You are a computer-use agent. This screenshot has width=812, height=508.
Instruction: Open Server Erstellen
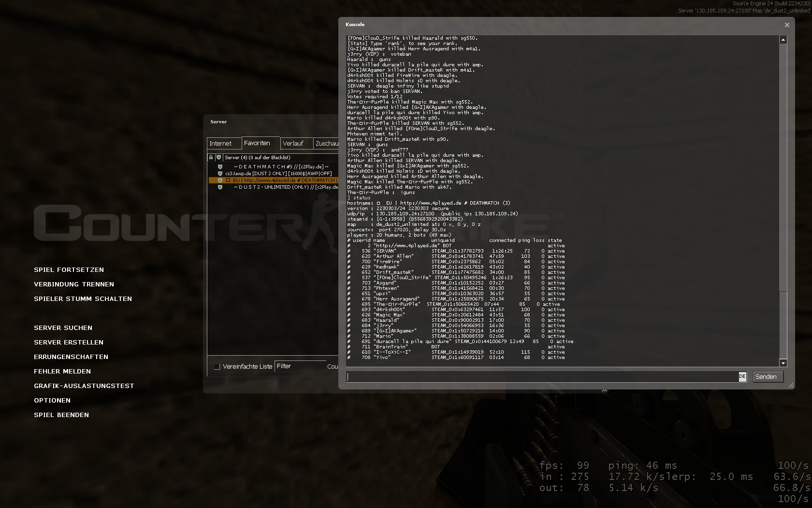69,343
